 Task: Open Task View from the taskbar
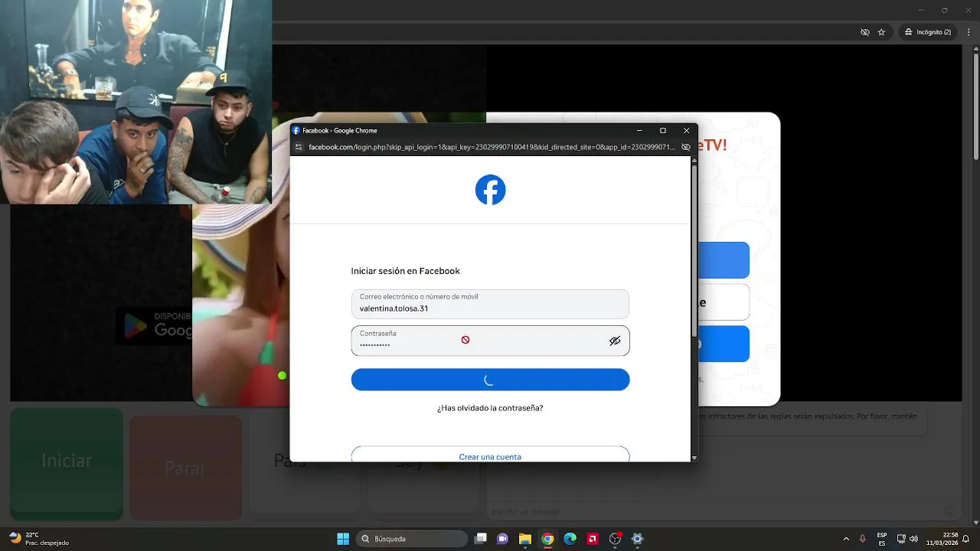click(480, 539)
